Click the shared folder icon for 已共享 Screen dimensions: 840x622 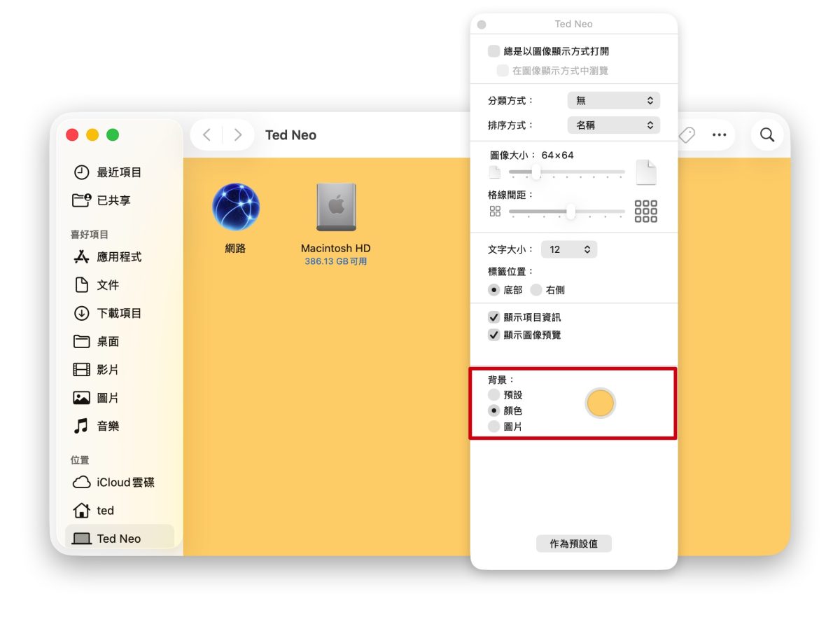(x=82, y=200)
